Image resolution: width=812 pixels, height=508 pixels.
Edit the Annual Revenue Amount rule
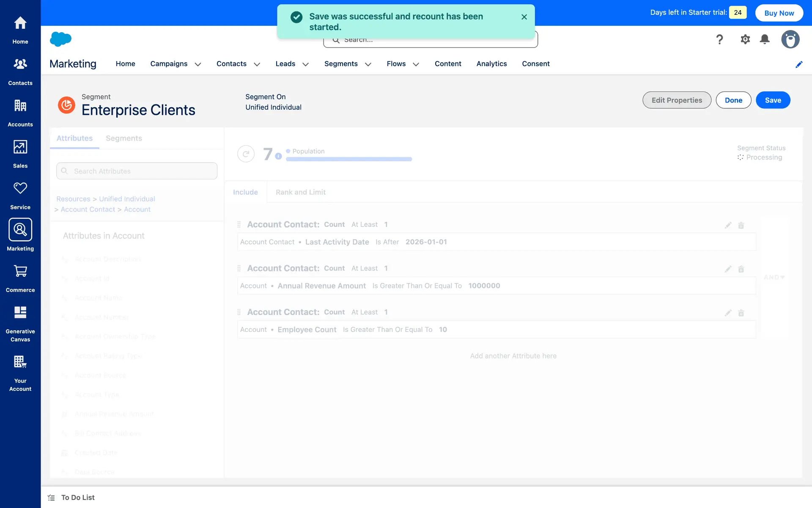click(x=728, y=269)
